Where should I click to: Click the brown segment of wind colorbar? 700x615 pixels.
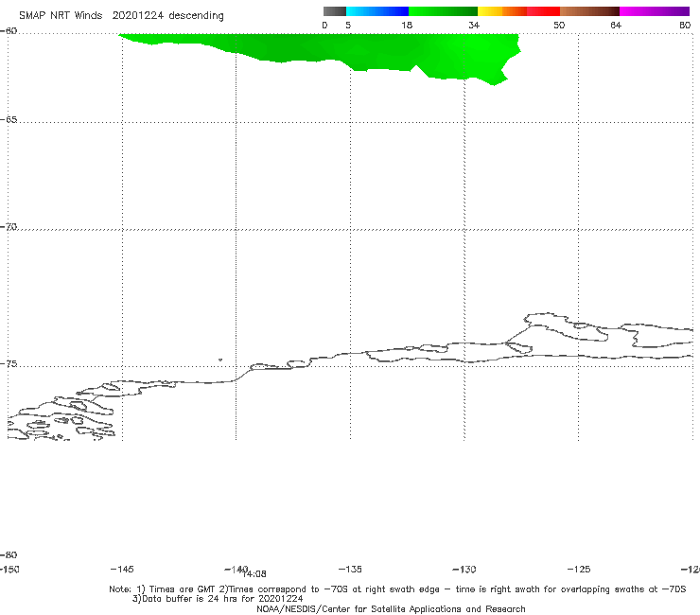click(x=589, y=11)
